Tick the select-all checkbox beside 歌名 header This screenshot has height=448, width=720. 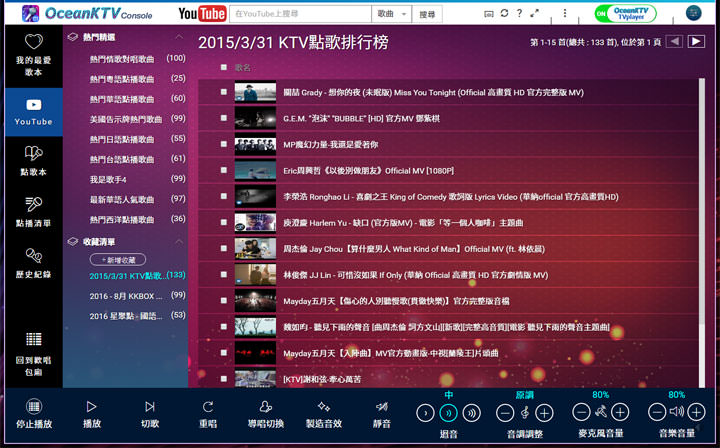[223, 67]
